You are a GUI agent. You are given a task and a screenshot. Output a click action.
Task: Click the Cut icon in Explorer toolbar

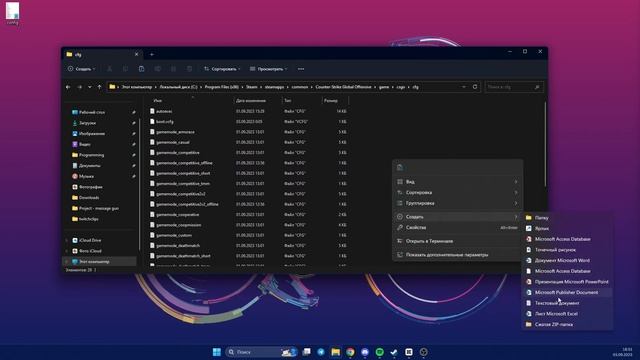click(109, 69)
